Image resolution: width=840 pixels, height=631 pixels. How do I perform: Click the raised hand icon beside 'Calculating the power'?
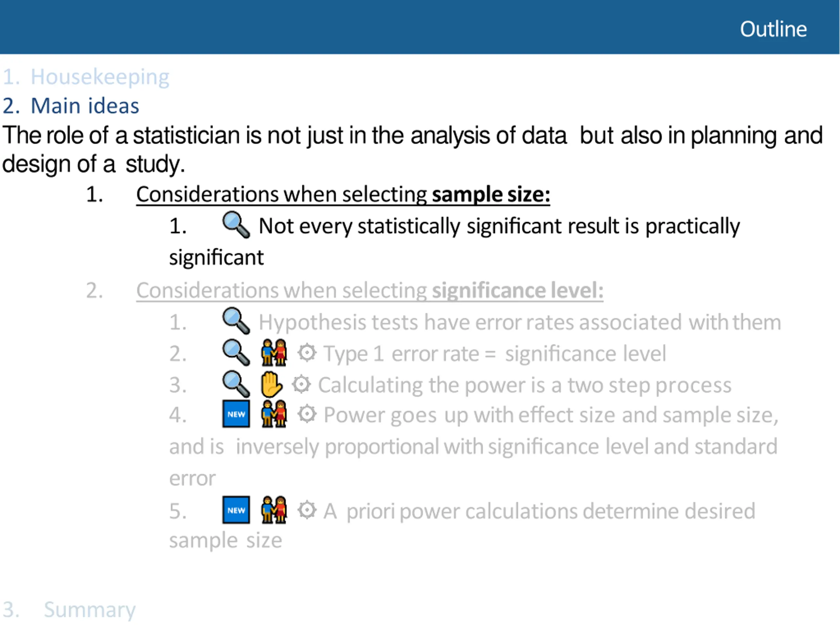click(x=271, y=384)
